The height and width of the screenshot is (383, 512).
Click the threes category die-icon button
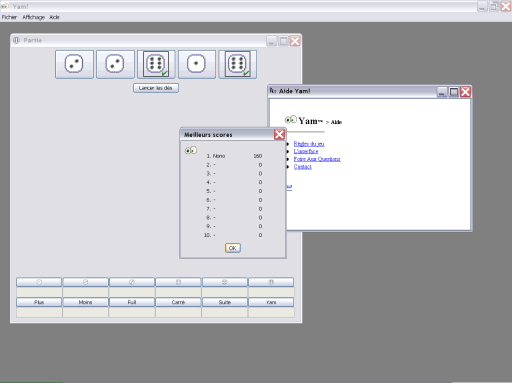point(132,282)
